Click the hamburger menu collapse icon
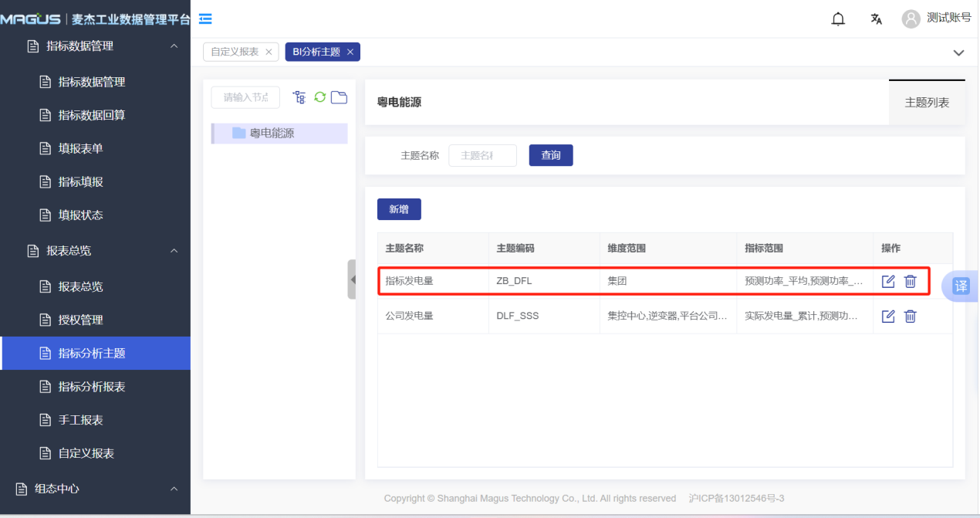Screen dimensions: 980x518 (206, 19)
